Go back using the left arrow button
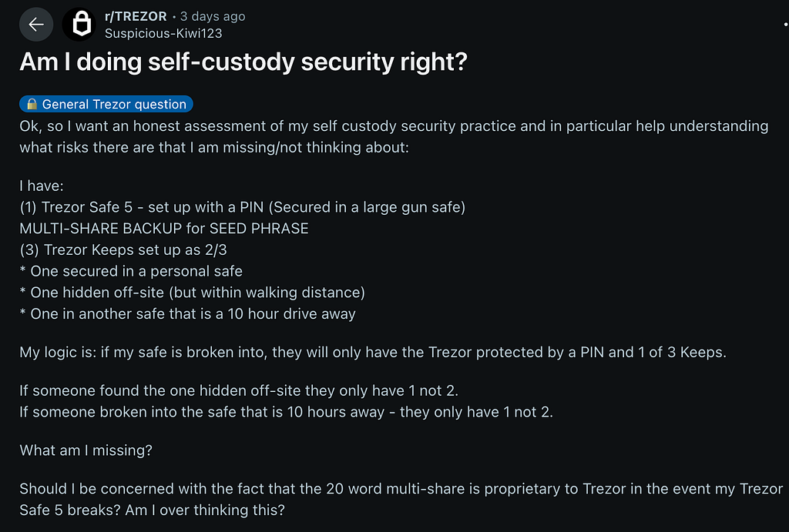 pyautogui.click(x=36, y=24)
